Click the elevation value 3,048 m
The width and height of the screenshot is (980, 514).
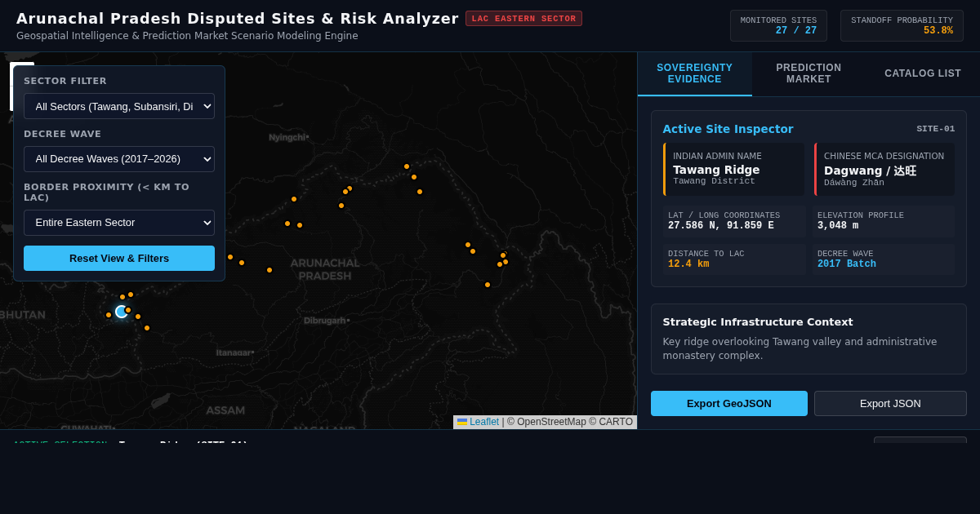[838, 226]
